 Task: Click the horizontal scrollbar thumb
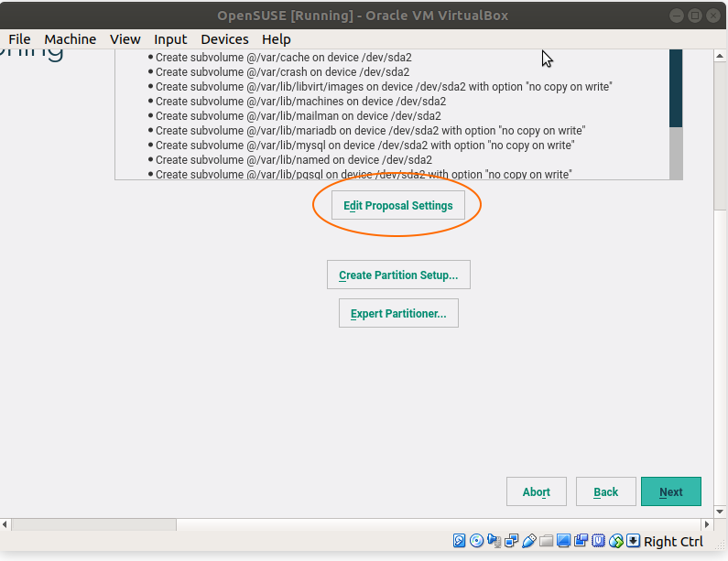pyautogui.click(x=93, y=524)
